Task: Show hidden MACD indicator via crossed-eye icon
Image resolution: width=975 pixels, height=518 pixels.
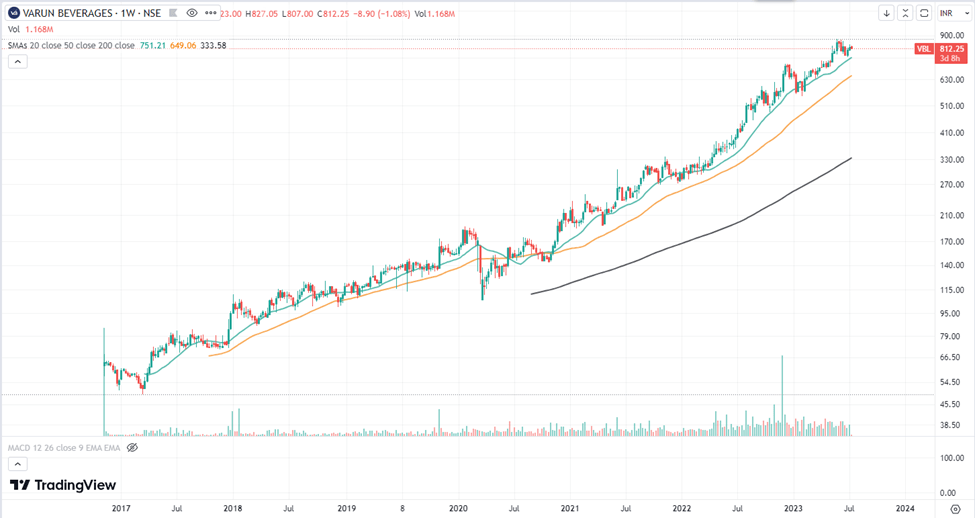Action: [132, 448]
